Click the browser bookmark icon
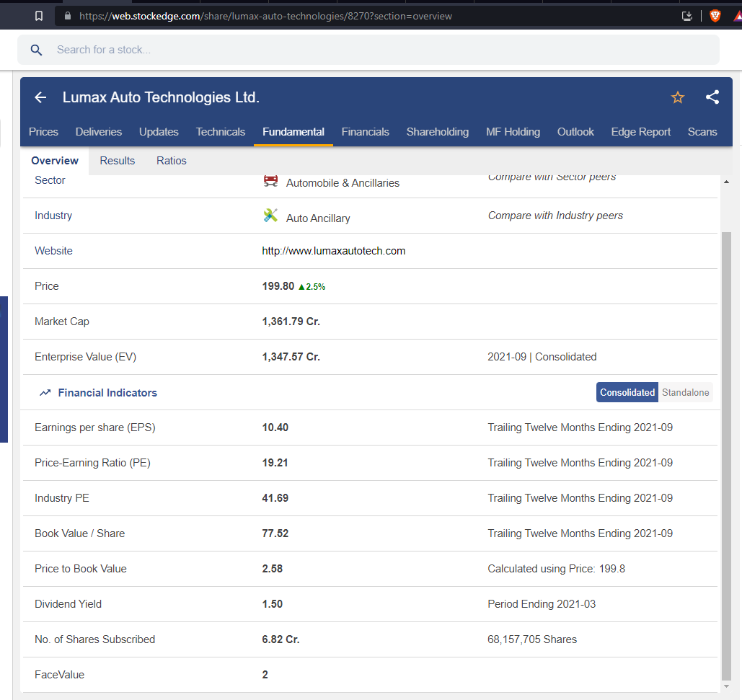742x700 pixels. tap(39, 16)
